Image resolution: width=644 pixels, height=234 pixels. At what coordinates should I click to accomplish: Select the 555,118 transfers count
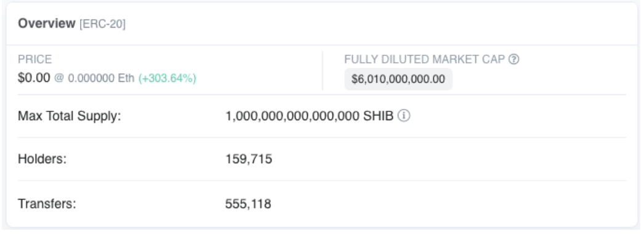coord(248,204)
